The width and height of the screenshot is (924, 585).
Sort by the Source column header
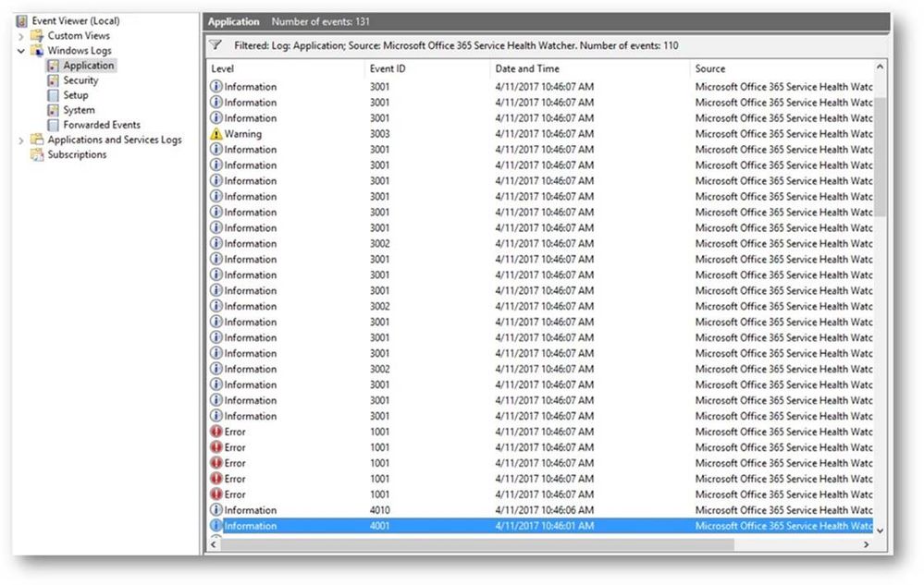(782, 68)
